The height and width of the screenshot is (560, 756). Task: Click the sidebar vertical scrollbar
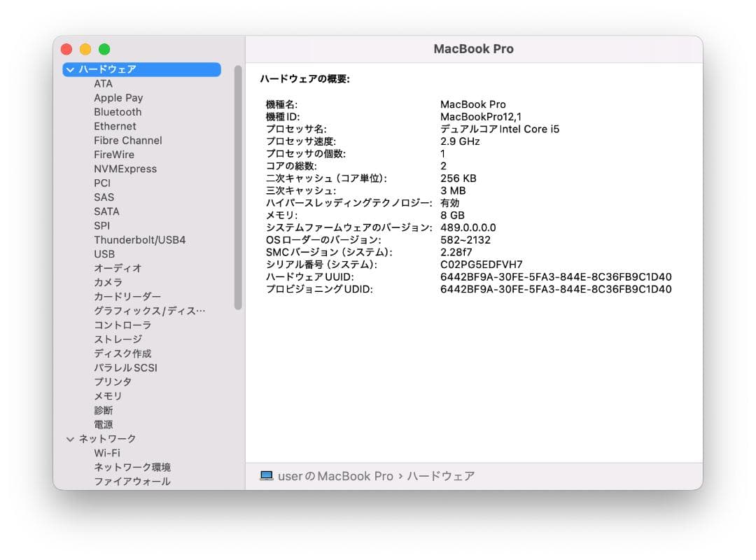[x=238, y=188]
